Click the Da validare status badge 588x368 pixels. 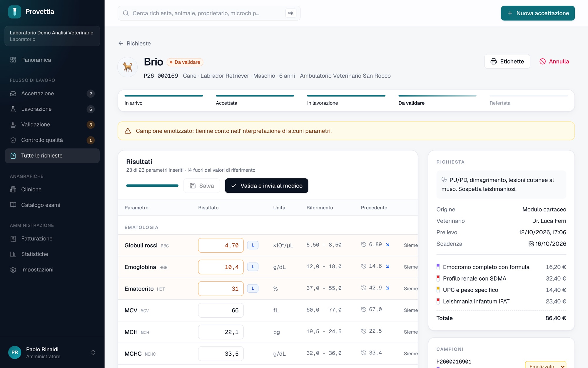[x=185, y=62]
